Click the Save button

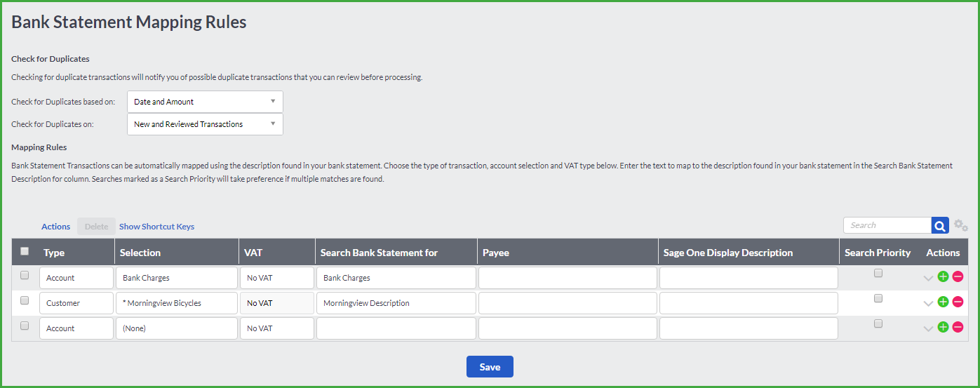tap(490, 367)
